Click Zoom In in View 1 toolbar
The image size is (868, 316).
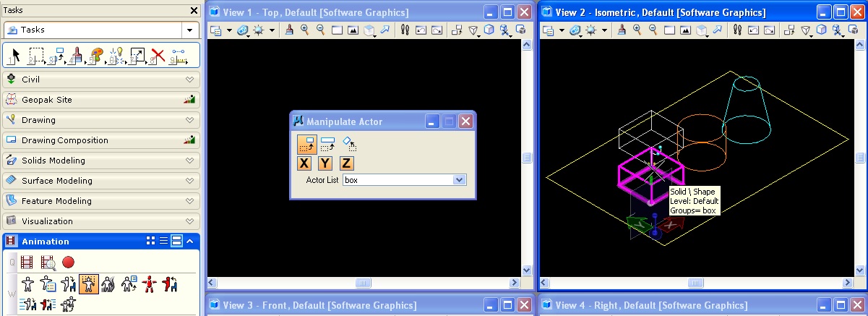point(305,30)
